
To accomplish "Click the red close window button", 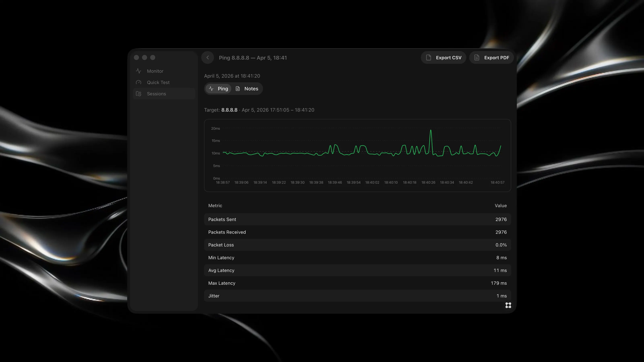I will 136,58.
